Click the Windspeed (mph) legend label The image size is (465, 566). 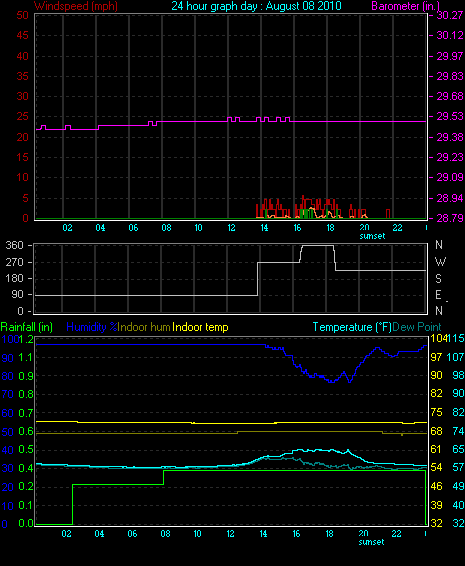tap(76, 6)
